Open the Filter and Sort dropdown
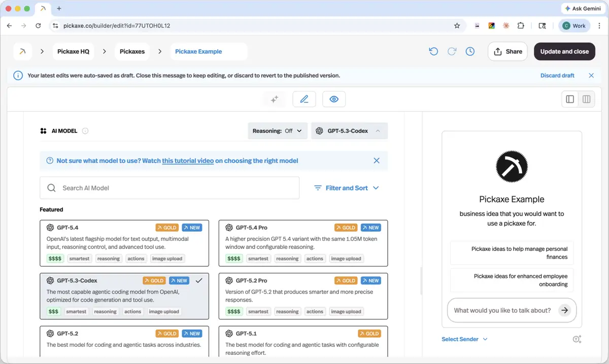 pyautogui.click(x=347, y=188)
